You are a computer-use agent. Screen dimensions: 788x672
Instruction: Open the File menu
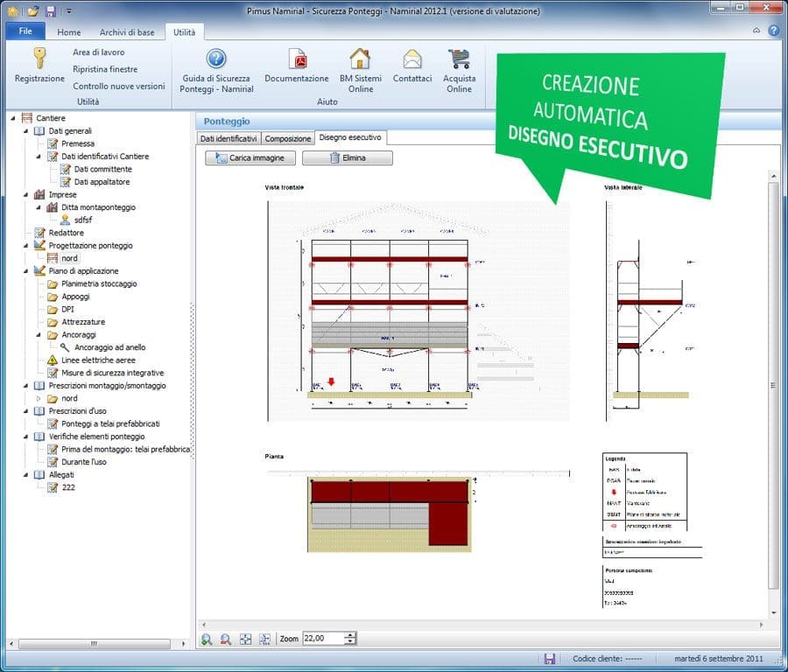coord(25,31)
